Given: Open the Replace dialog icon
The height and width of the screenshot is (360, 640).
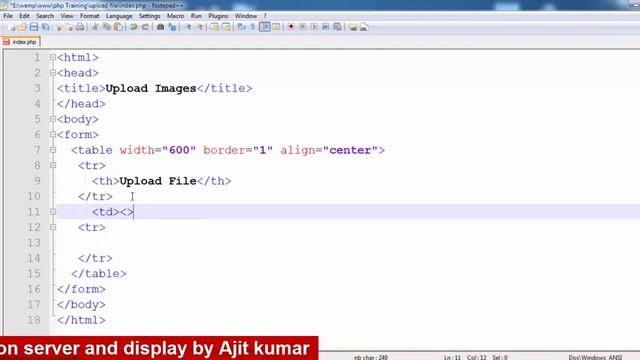Looking at the screenshot, I should (172, 27).
